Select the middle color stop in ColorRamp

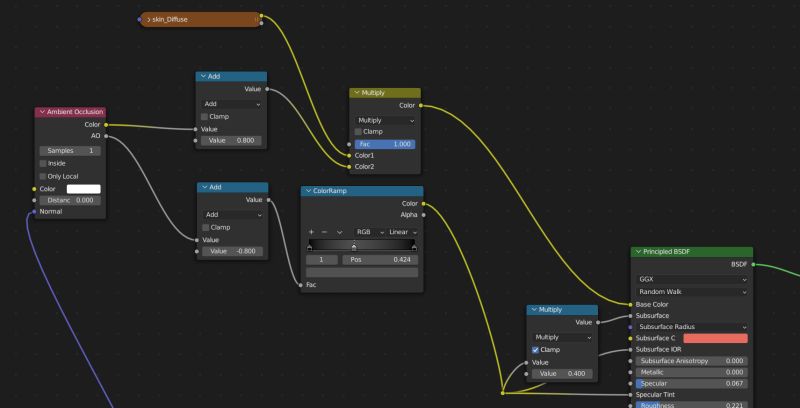(354, 247)
